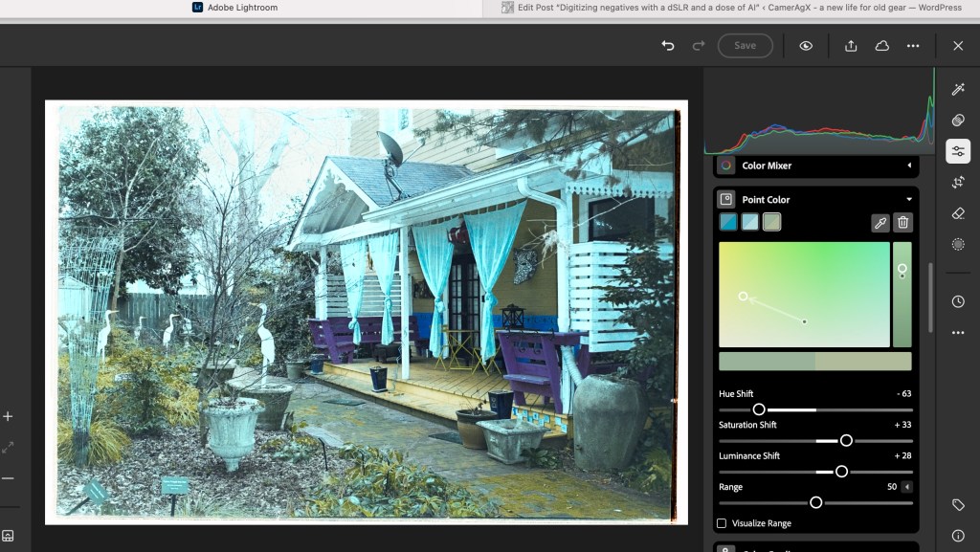Collapse the Point Color panel arrow
The image size is (980, 552).
click(x=908, y=200)
